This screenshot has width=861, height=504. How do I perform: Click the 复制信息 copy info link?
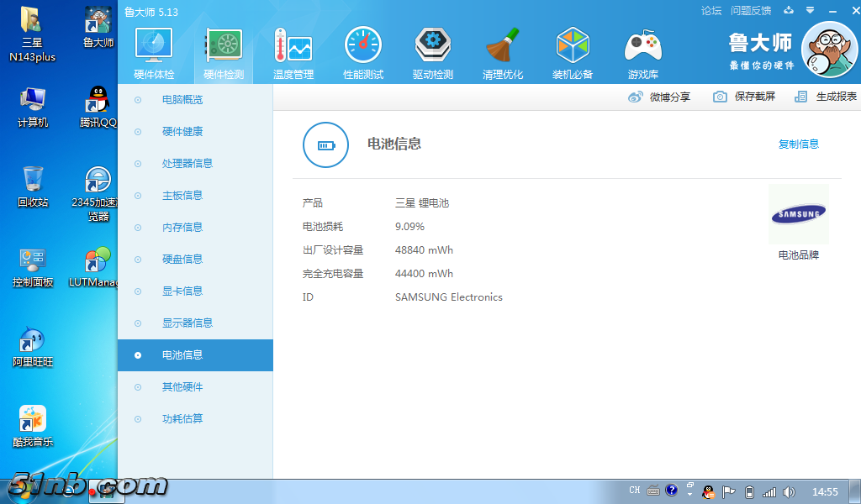click(x=798, y=144)
